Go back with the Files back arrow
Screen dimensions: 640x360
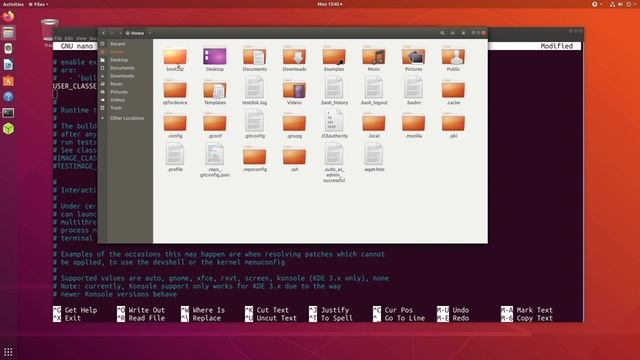(x=104, y=33)
